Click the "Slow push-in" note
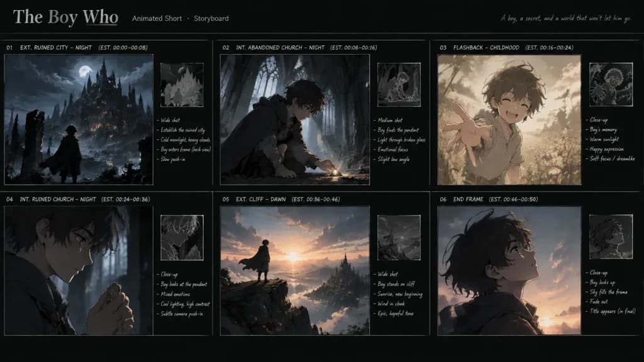The height and width of the screenshot is (362, 644). 173,159
